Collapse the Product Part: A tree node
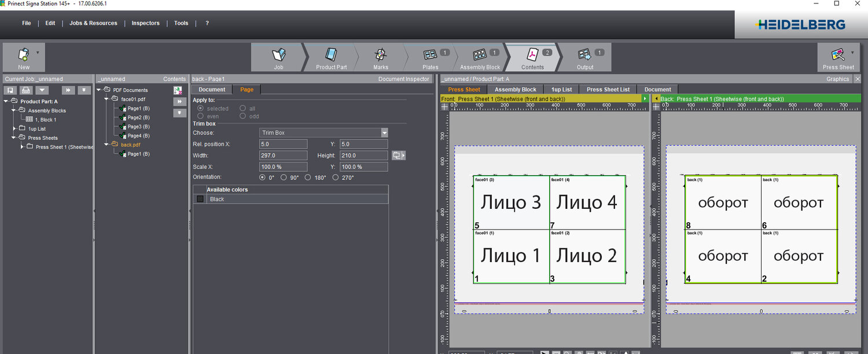 click(6, 101)
